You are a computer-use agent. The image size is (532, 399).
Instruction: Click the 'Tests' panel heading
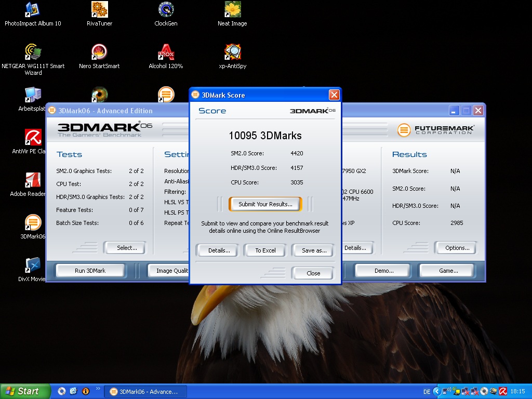pos(69,154)
